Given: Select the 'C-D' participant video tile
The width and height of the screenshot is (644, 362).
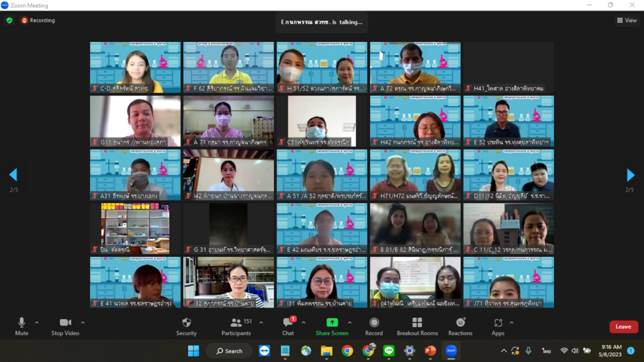Looking at the screenshot, I should [x=135, y=67].
